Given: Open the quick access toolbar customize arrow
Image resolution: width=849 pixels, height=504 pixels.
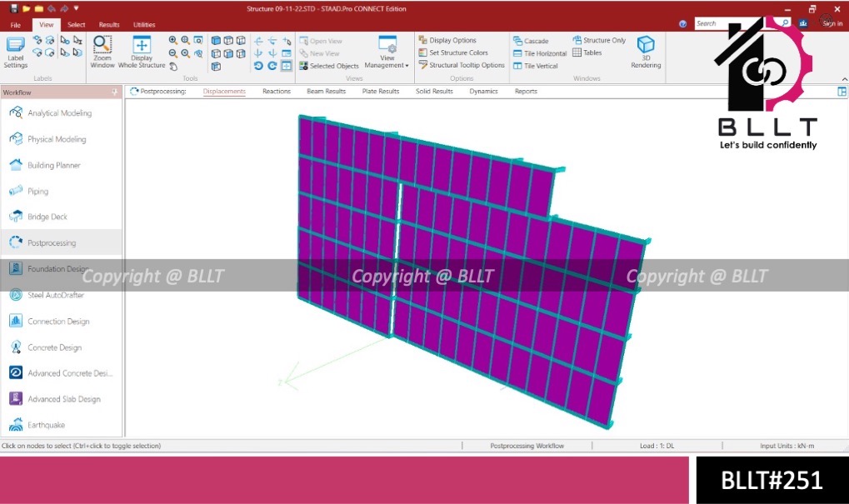Looking at the screenshot, I should (76, 8).
